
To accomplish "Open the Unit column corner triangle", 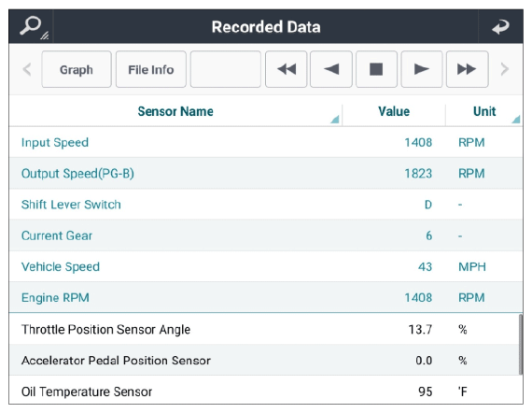I will click(x=516, y=120).
